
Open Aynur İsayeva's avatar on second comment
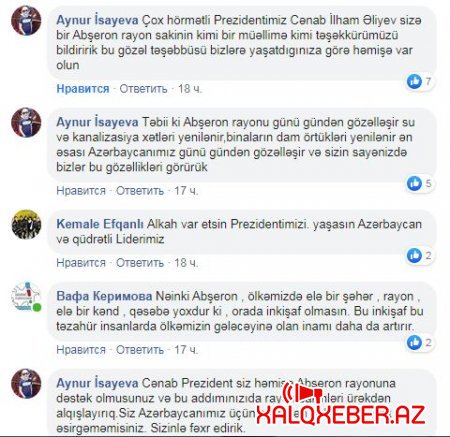point(26,122)
